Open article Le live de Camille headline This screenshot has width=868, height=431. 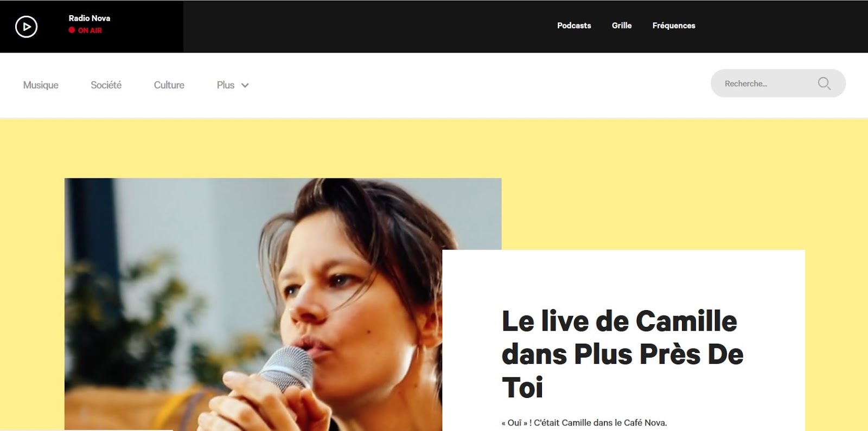click(623, 354)
